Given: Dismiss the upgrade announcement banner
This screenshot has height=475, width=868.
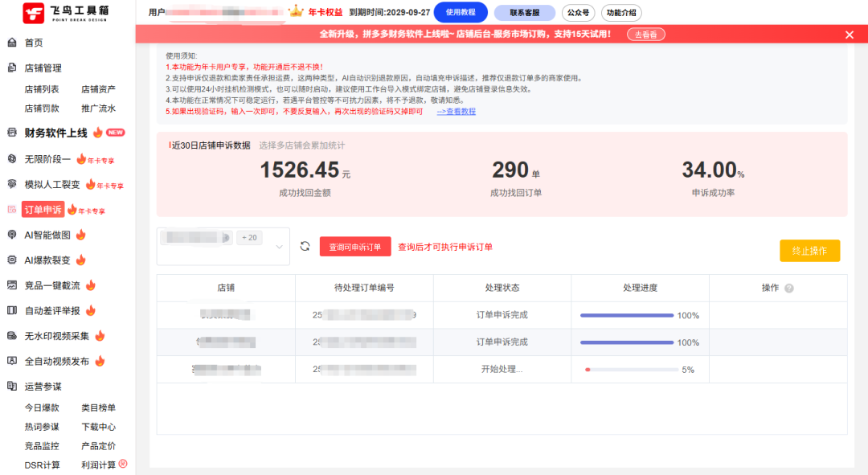Looking at the screenshot, I should [x=850, y=35].
